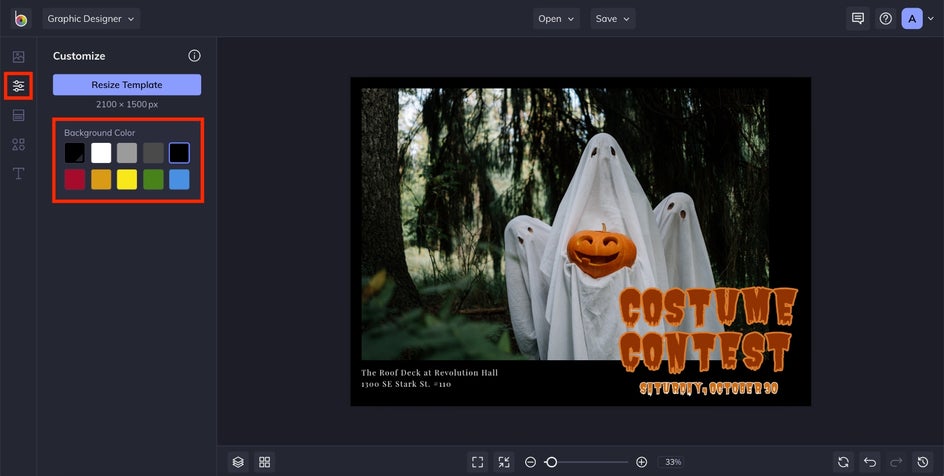
Task: Pick the yellow background color swatch
Action: tap(127, 179)
